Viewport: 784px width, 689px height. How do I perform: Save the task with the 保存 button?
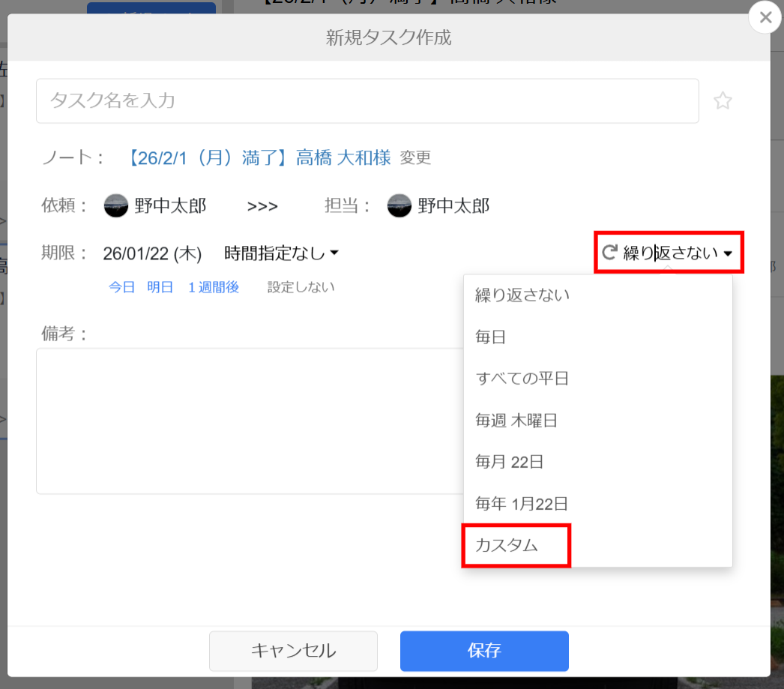pyautogui.click(x=483, y=651)
